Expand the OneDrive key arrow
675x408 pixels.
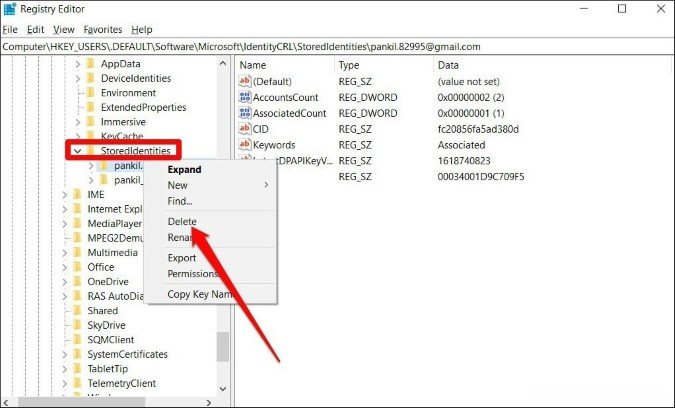click(x=65, y=282)
